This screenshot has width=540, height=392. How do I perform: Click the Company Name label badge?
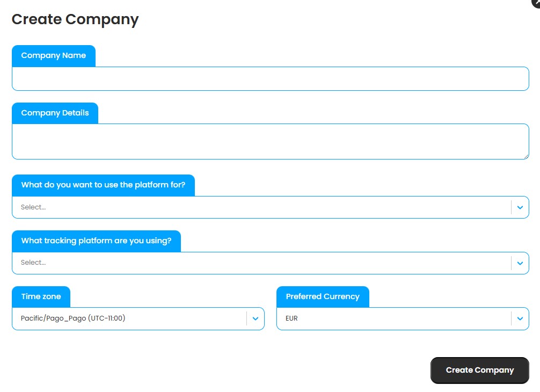click(x=54, y=55)
